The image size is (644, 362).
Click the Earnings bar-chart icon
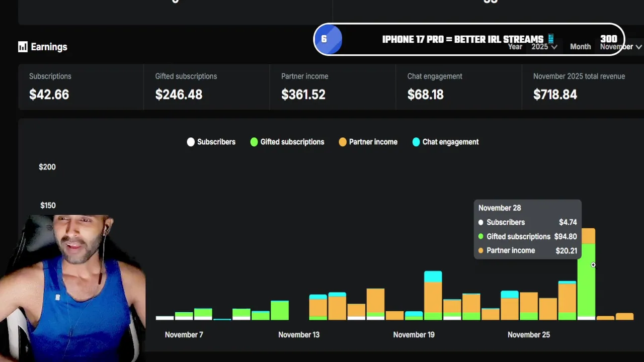(23, 47)
